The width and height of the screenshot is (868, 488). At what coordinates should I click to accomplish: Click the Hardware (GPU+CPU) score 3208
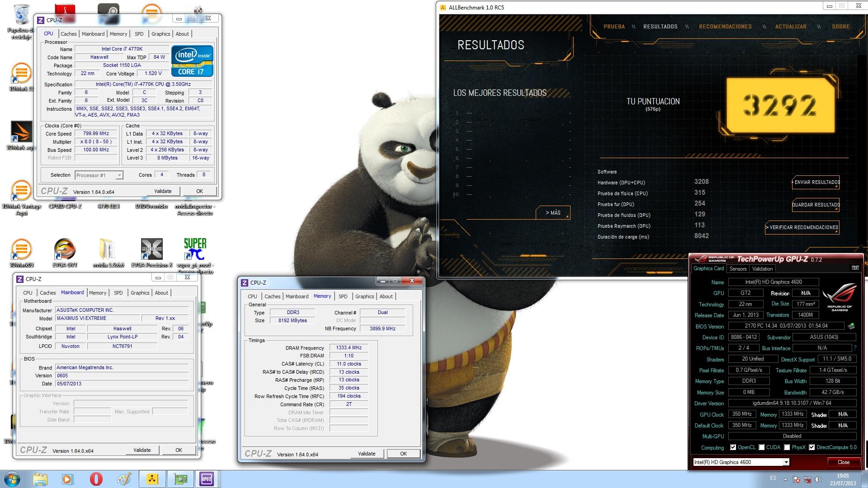point(702,182)
